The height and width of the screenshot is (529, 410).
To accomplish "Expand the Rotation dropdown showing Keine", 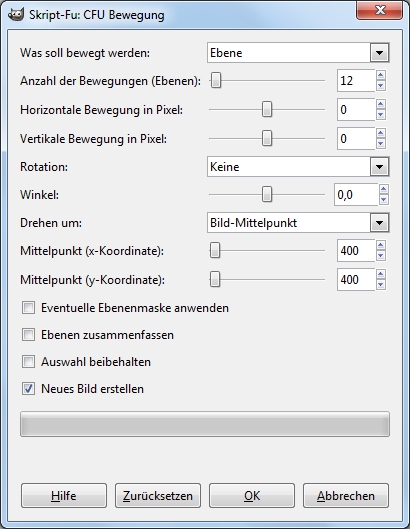I will pos(298,167).
